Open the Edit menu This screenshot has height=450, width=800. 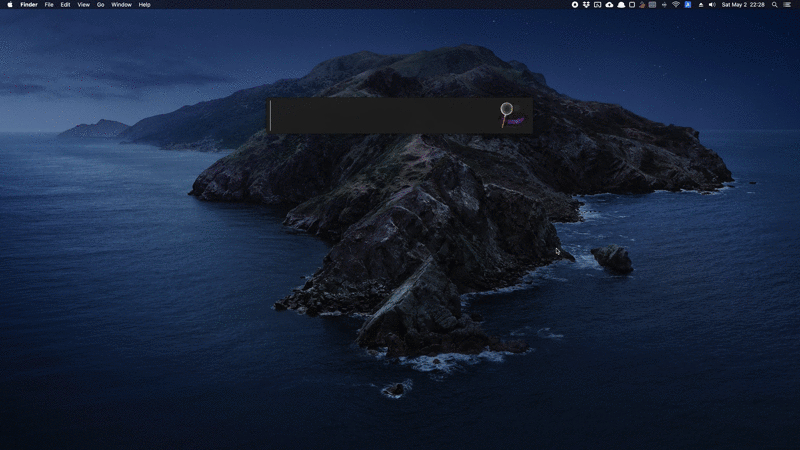point(65,5)
